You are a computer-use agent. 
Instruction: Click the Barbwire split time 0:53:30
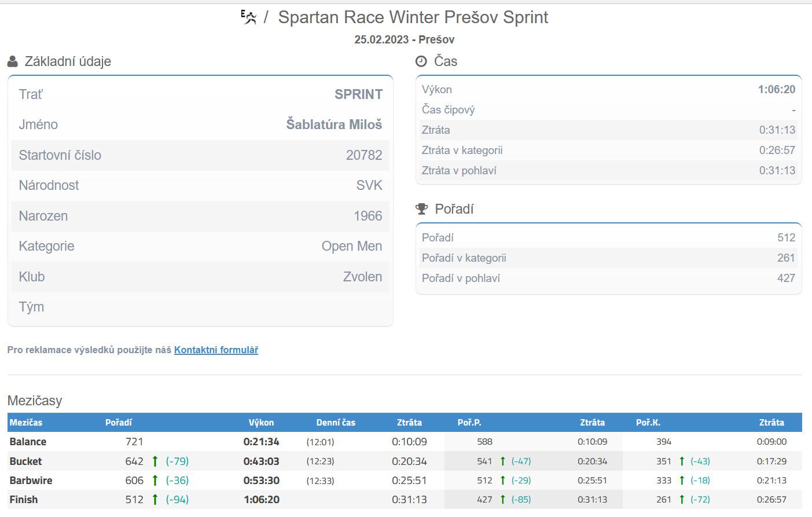(262, 481)
